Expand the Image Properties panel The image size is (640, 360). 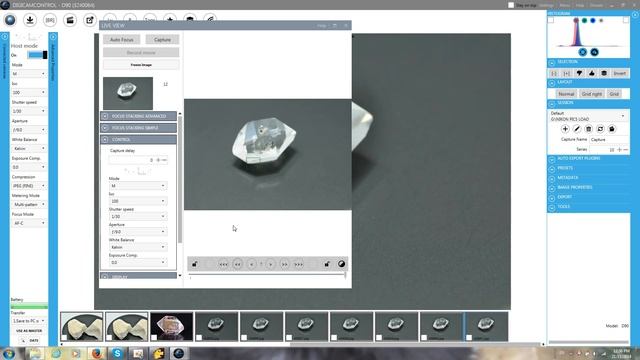pos(588,187)
